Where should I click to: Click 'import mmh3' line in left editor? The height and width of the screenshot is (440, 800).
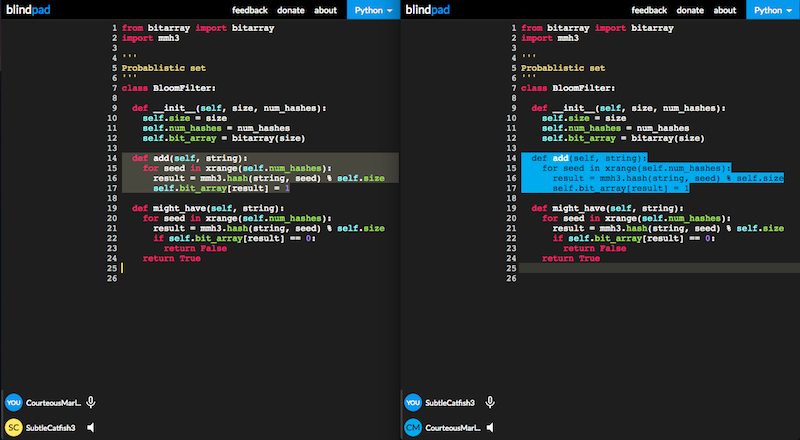tap(151, 38)
